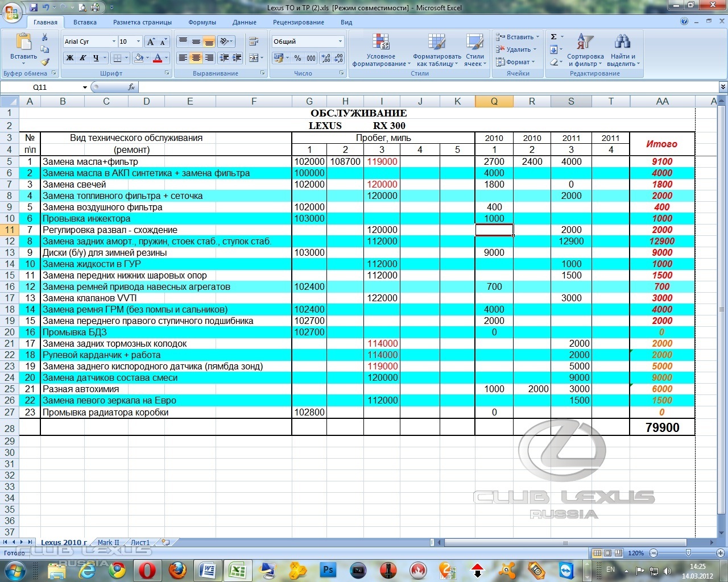Viewport: 728px width, 582px height.
Task: Select column Q header
Action: click(494, 101)
